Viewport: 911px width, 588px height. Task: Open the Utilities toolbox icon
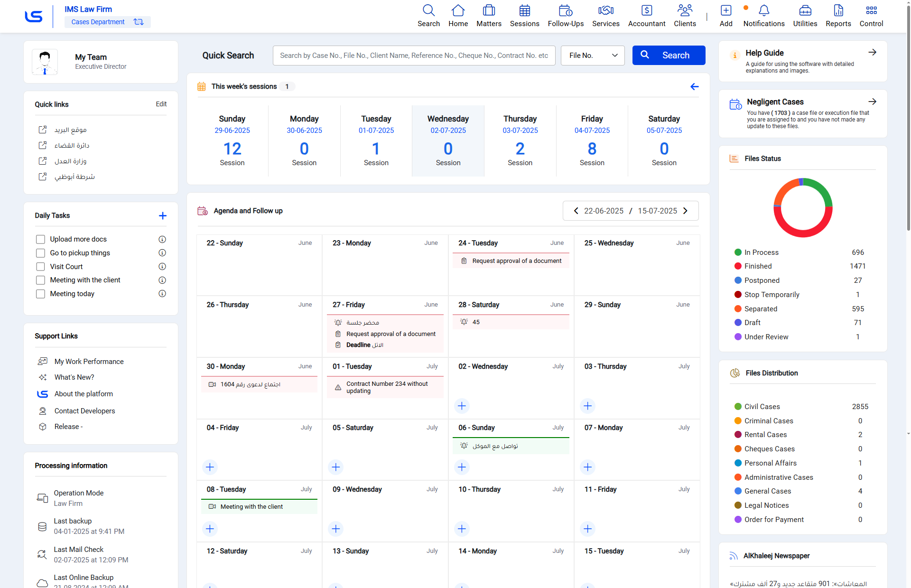click(x=805, y=11)
